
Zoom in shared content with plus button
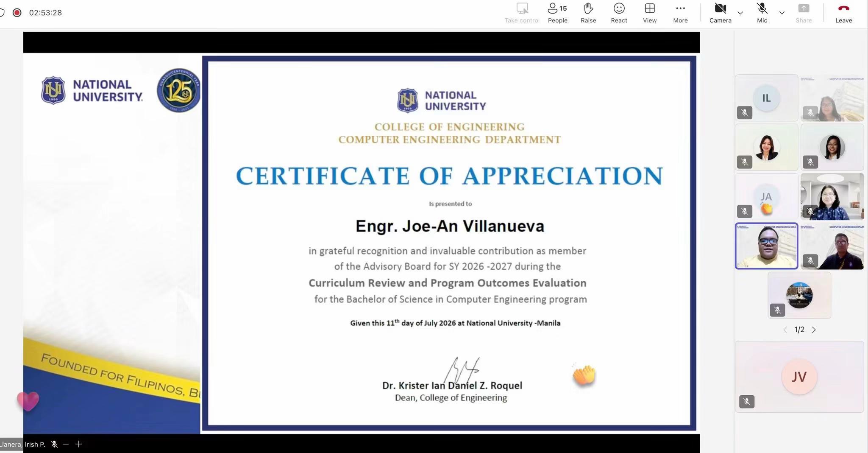click(78, 444)
